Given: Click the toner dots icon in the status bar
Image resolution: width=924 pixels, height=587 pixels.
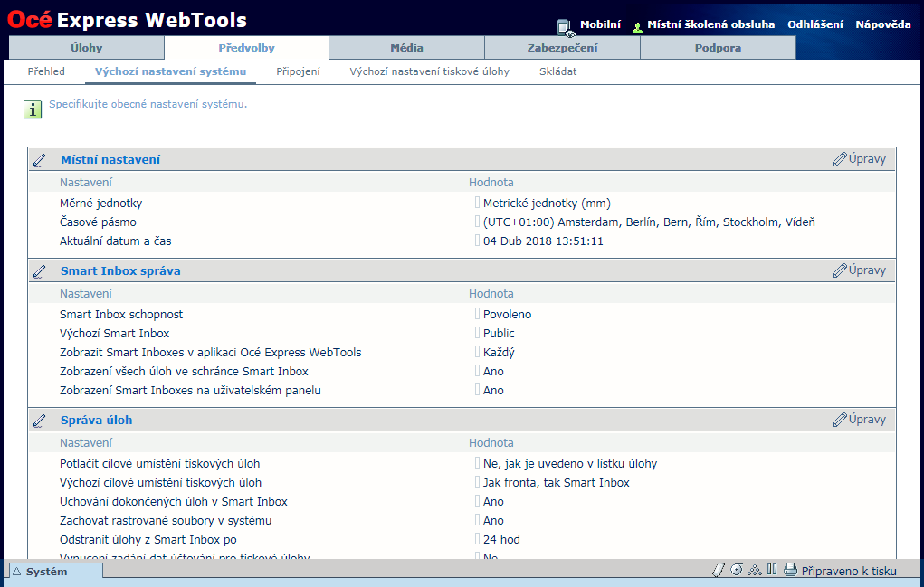Looking at the screenshot, I should click(754, 570).
